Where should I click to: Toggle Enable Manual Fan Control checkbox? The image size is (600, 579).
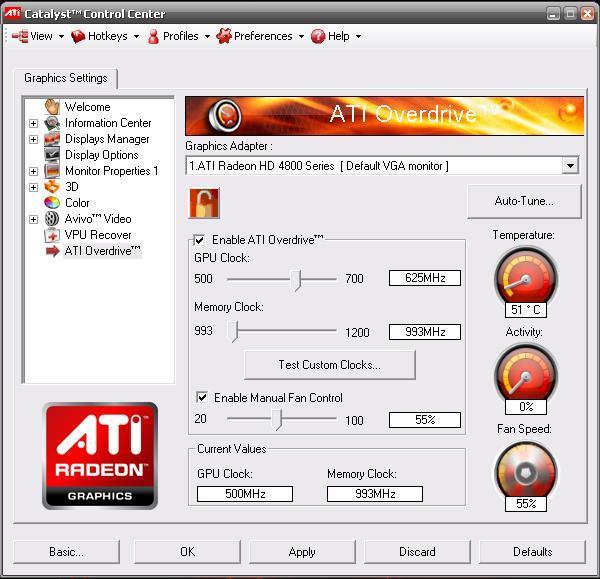203,398
